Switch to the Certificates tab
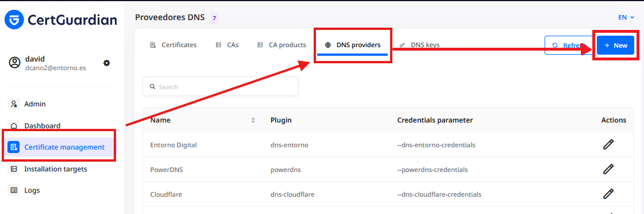The image size is (644, 214). point(173,45)
